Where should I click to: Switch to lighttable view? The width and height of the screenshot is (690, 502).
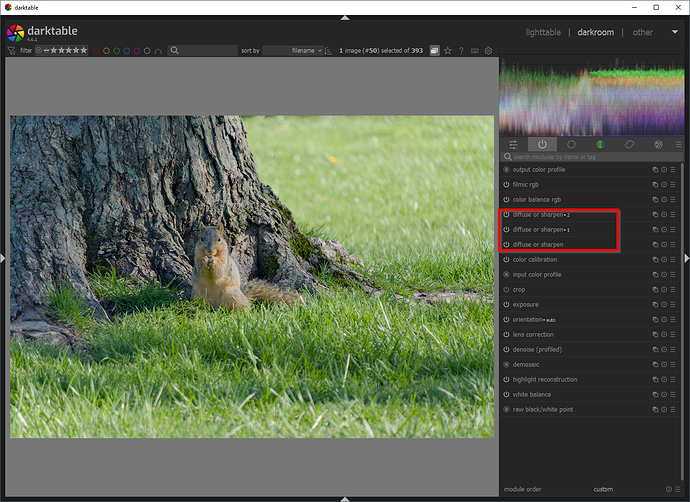(x=543, y=32)
